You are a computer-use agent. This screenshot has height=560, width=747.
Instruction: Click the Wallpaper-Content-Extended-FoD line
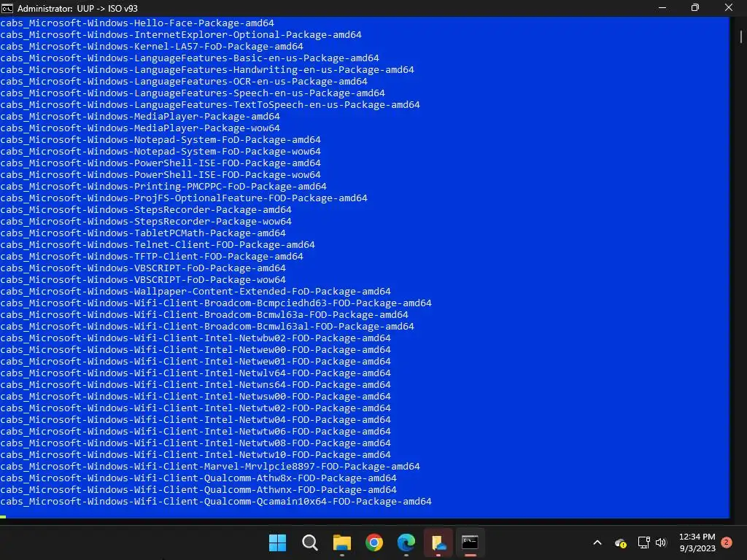[196, 292]
